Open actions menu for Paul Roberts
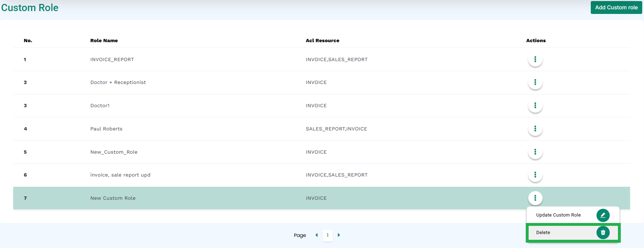The width and height of the screenshot is (644, 248). click(x=535, y=129)
